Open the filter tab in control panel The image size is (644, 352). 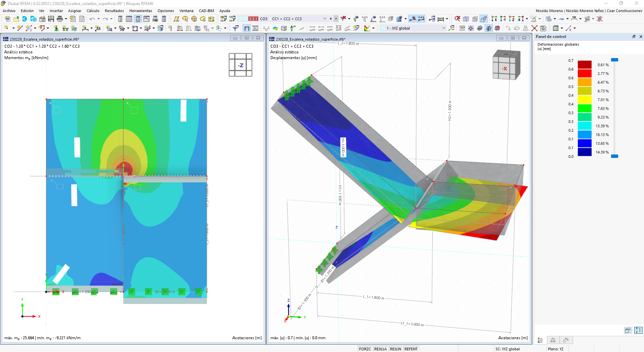(x=566, y=340)
